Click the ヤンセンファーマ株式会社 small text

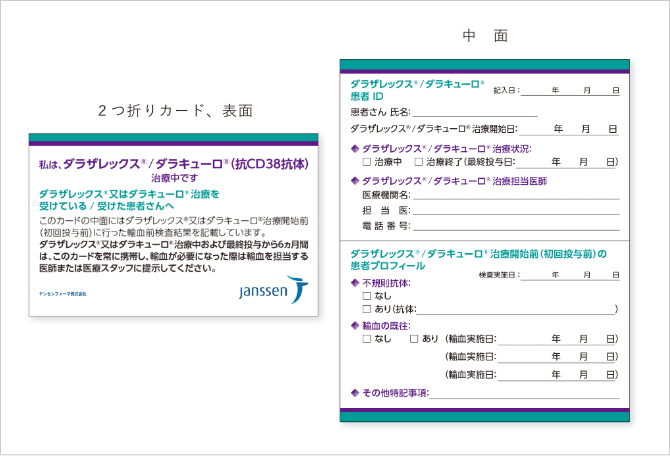point(63,294)
